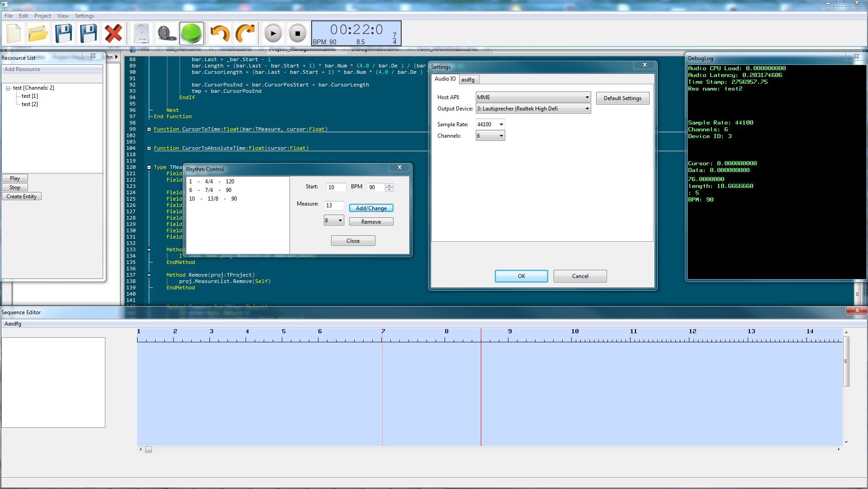The image size is (868, 489).
Task: Open the Project menu
Action: 43,16
